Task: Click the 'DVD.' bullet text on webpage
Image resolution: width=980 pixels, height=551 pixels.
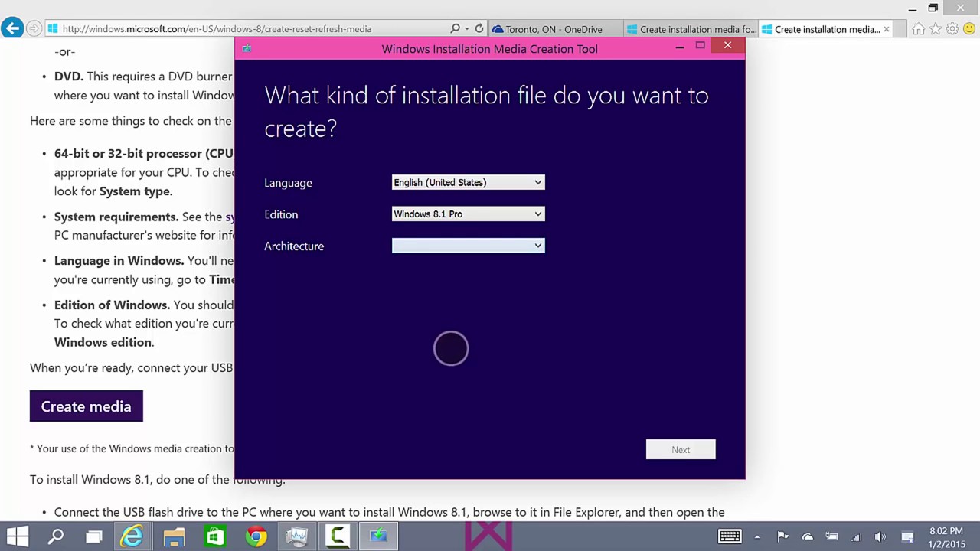Action: pyautogui.click(x=69, y=77)
